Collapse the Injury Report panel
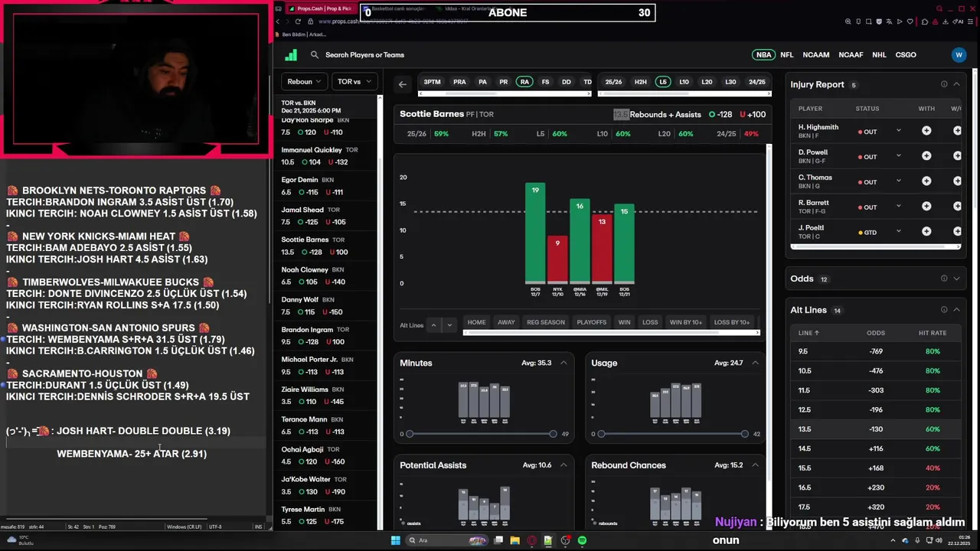The height and width of the screenshot is (551, 980). pos(956,84)
